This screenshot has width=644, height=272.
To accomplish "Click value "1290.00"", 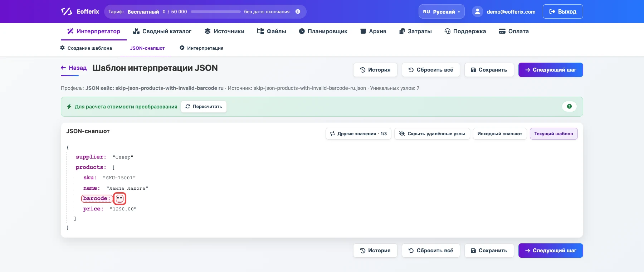I will point(123,209).
